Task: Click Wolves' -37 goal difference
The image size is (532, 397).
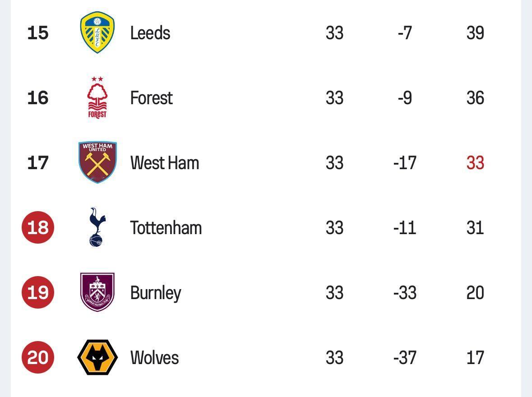Action: tap(405, 358)
